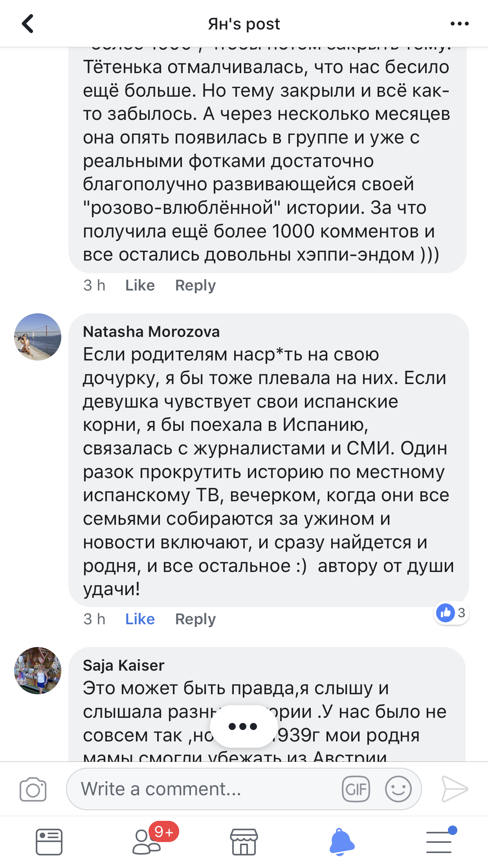Tap the send arrow icon
The image size is (488, 868).
(454, 789)
